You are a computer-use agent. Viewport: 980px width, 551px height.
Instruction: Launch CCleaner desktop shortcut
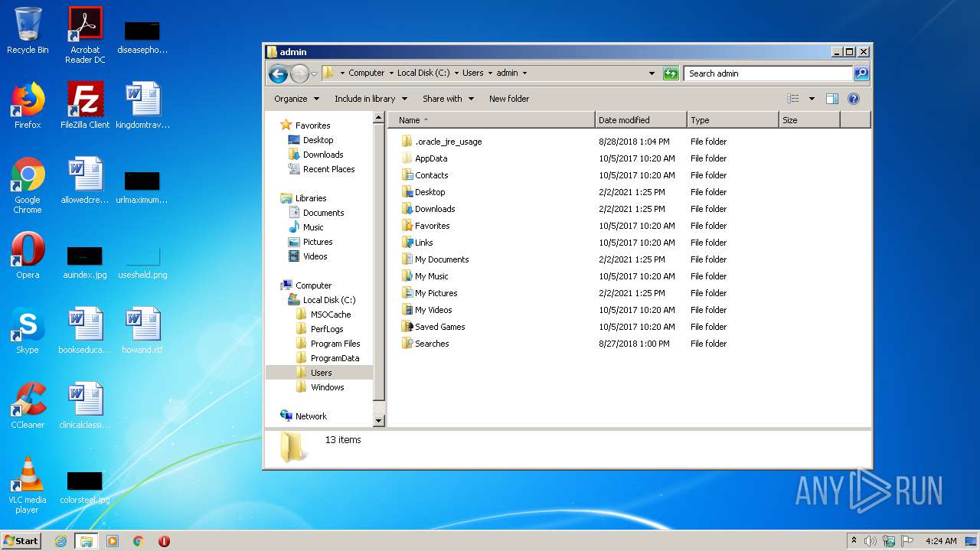28,406
